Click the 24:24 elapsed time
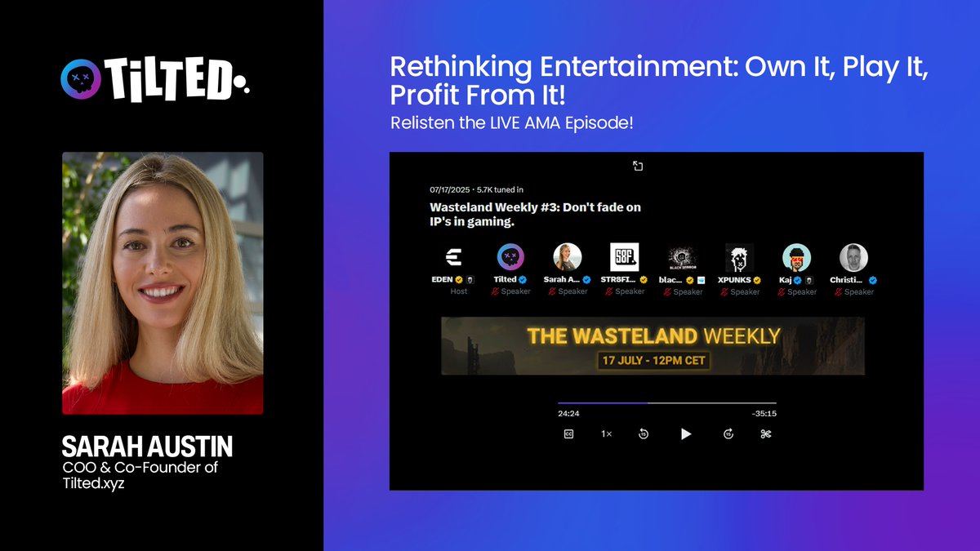The width and height of the screenshot is (980, 551). point(568,414)
